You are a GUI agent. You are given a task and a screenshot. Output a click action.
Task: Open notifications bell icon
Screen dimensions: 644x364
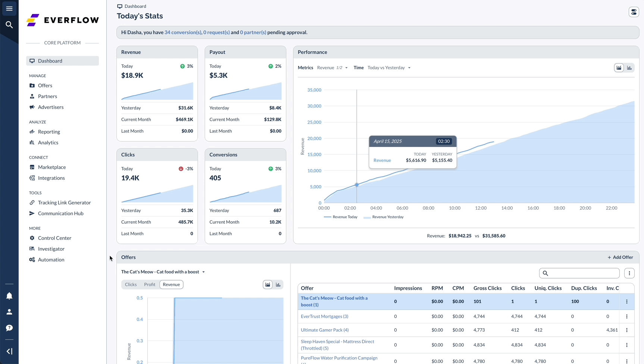9,296
